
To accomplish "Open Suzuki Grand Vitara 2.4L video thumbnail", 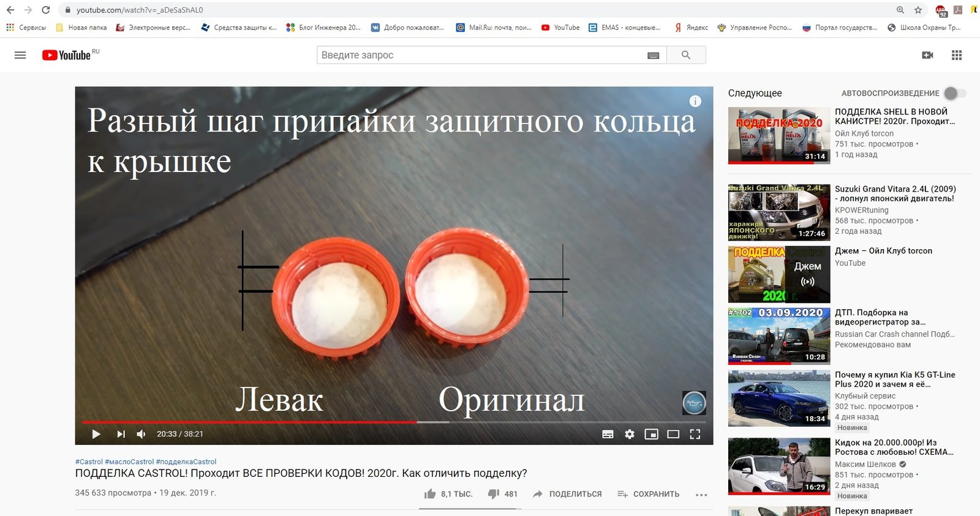I will (779, 212).
